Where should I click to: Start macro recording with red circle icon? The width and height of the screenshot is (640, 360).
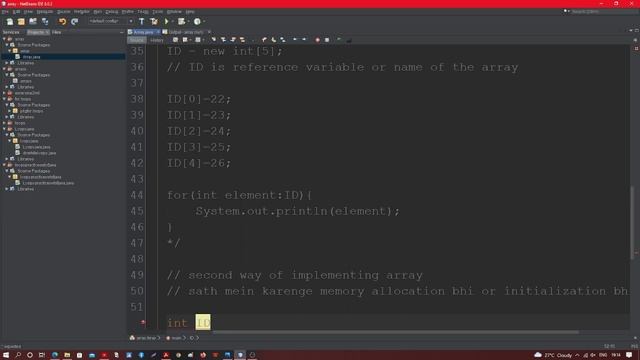318,40
